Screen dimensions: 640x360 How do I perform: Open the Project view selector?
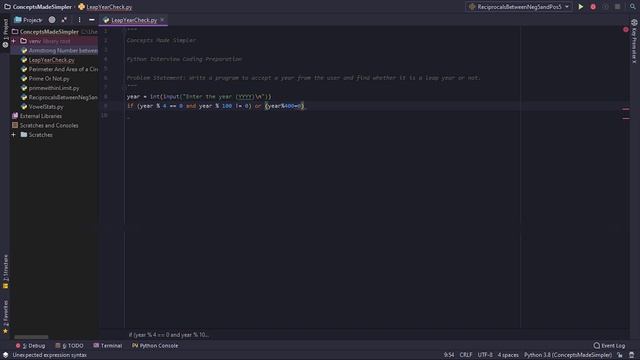(x=28, y=20)
